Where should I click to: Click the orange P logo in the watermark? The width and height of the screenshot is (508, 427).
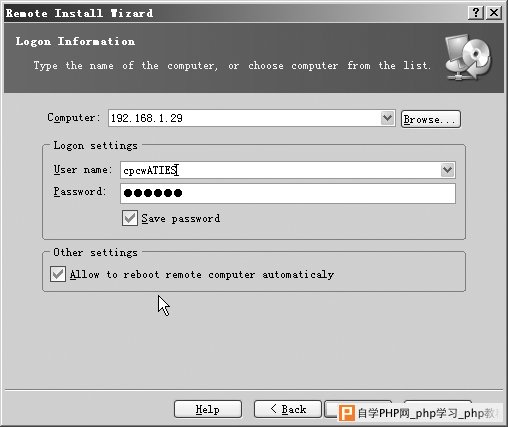[x=347, y=413]
